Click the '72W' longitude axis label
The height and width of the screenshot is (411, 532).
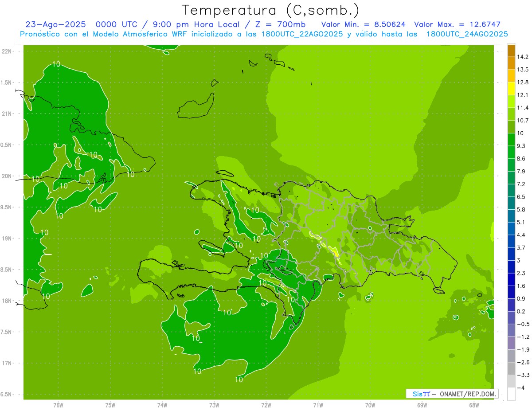tap(266, 405)
